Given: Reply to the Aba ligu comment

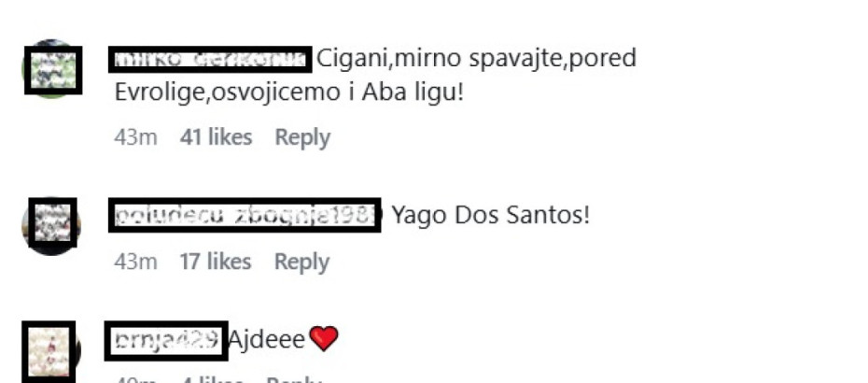Looking at the screenshot, I should tap(302, 137).
